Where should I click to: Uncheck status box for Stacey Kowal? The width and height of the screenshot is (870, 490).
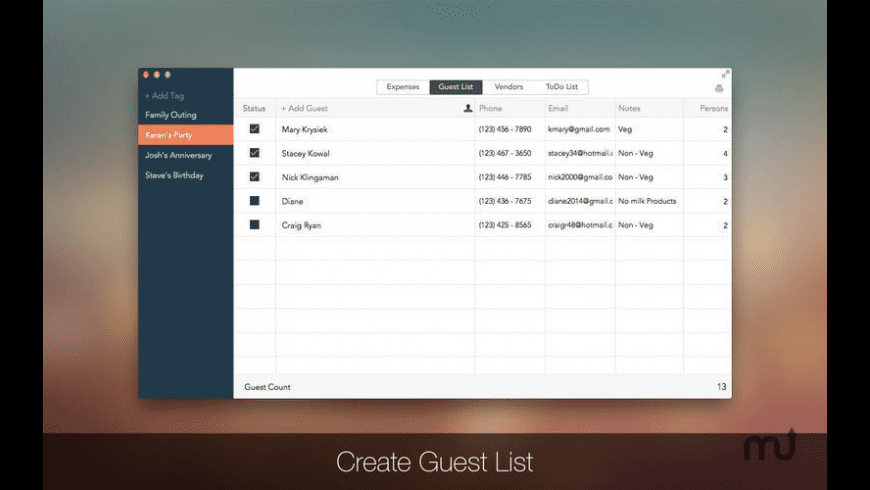pos(254,153)
